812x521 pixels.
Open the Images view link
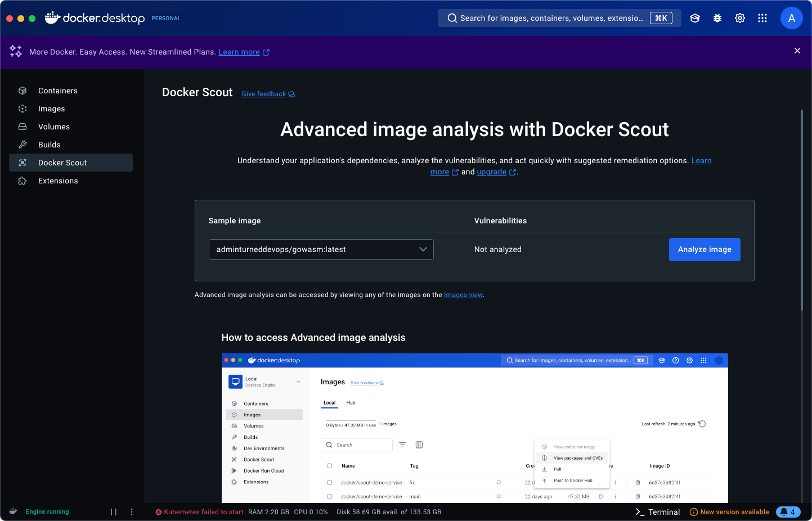pos(463,295)
